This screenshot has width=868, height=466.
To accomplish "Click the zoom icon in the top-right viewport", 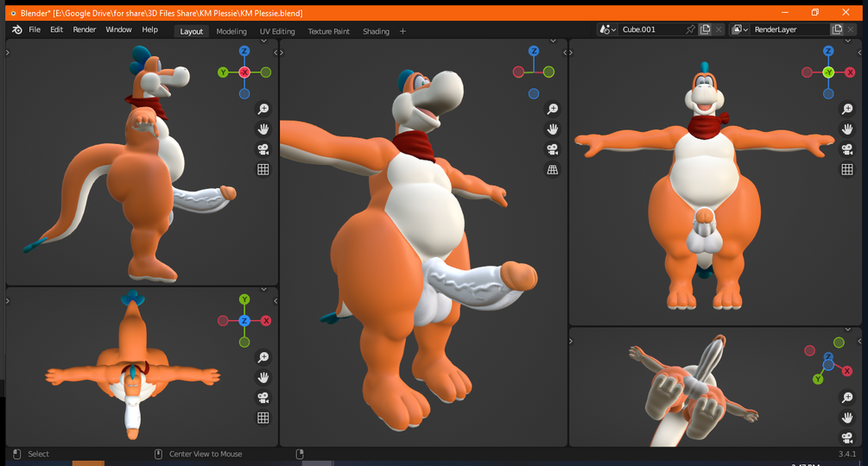I will (x=847, y=109).
